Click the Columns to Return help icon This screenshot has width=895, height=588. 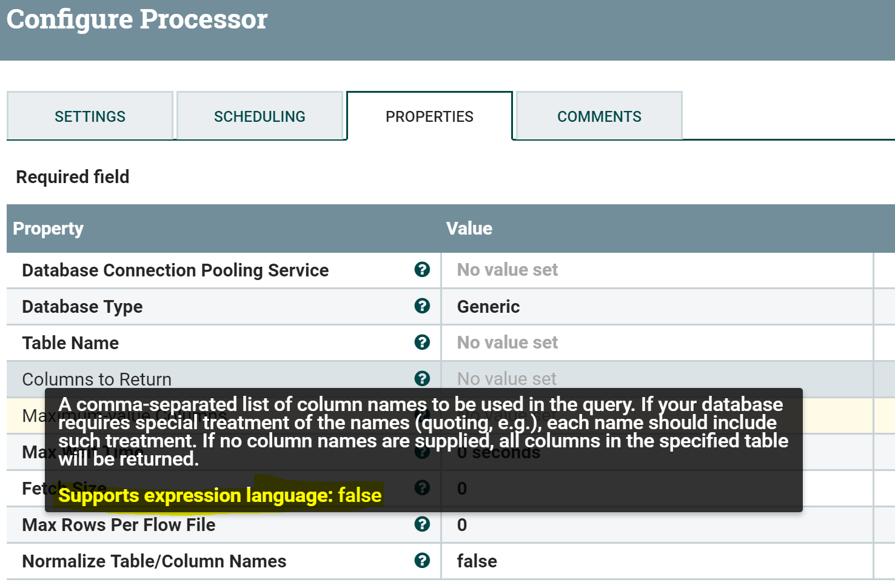[x=422, y=379]
